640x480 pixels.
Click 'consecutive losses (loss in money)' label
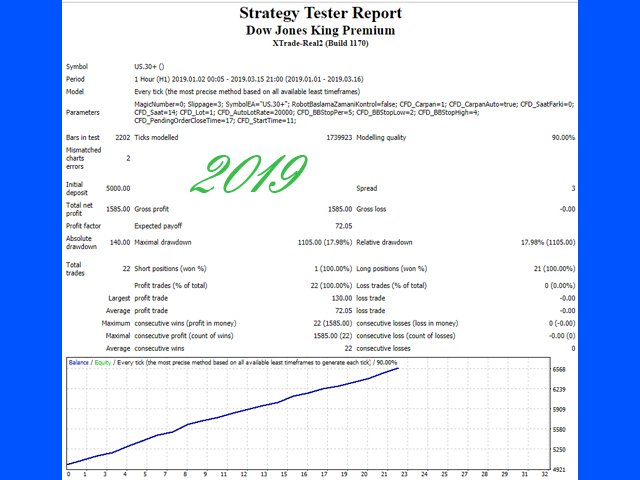point(407,323)
